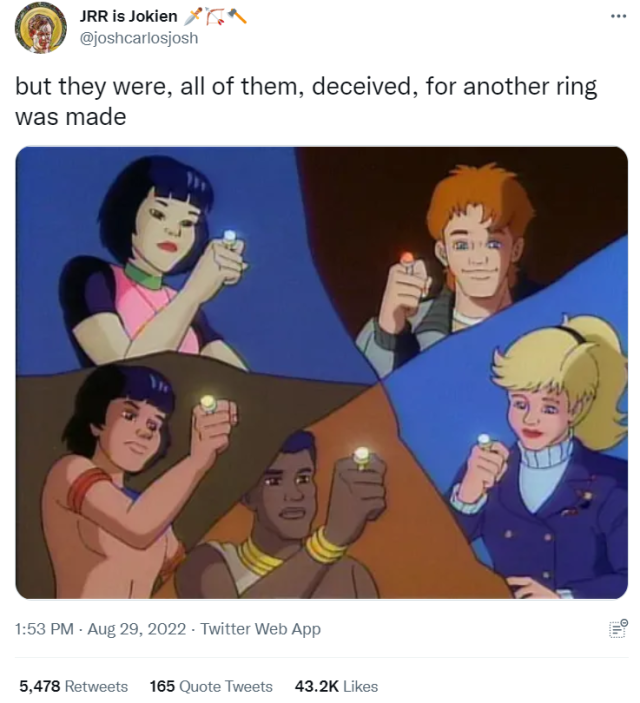Screen dimensions: 640x703
Task: Click the 1:53 PM timestamp link
Action: (44, 629)
